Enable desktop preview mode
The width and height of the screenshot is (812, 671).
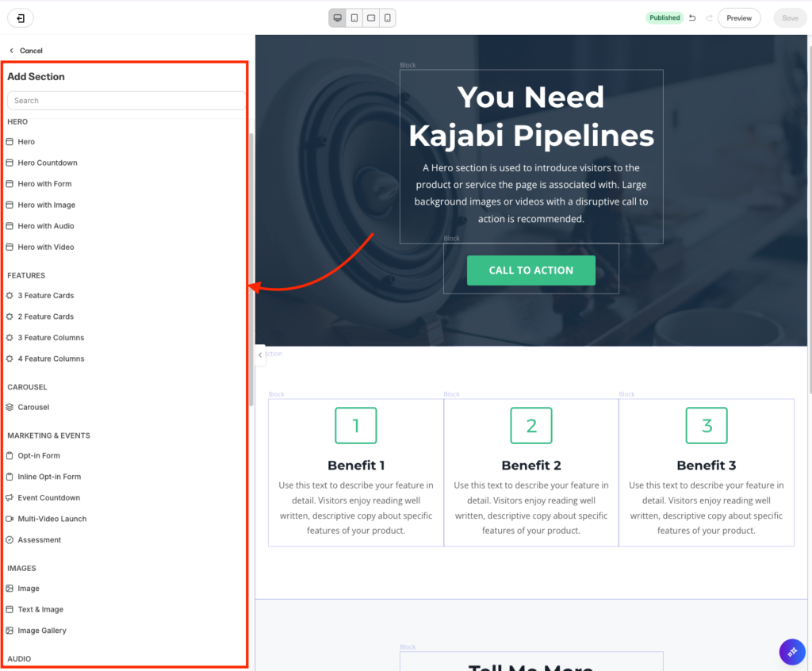pos(339,17)
